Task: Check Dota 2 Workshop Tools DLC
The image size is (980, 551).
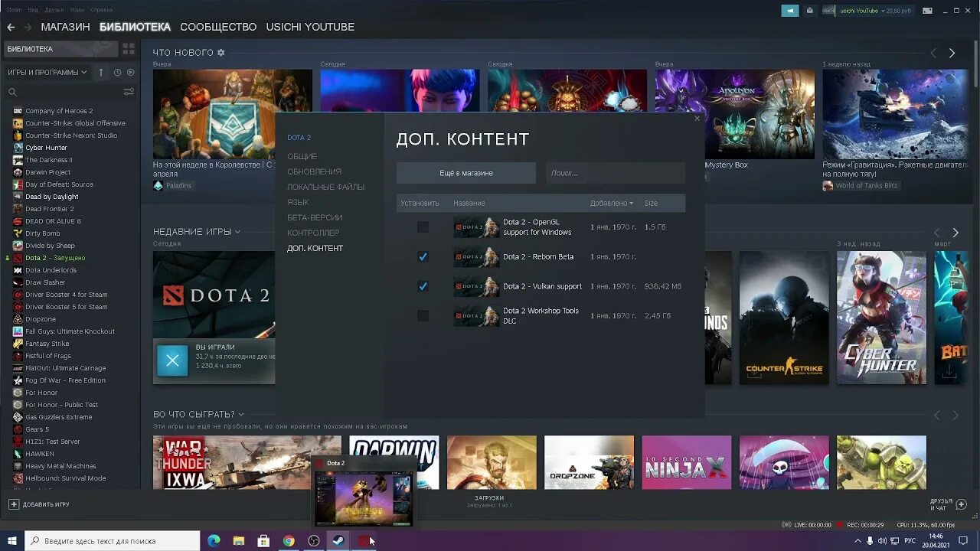Action: point(423,315)
